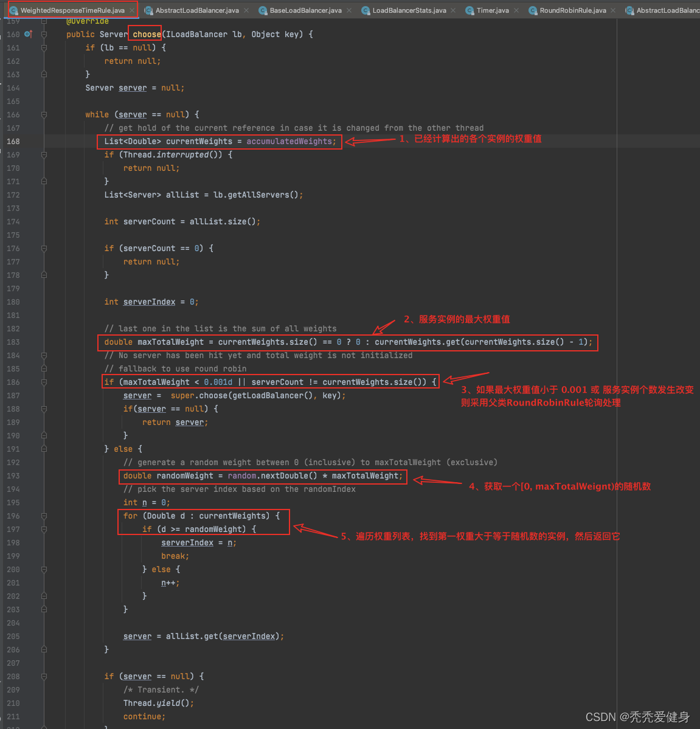Collapse the server null check at line 188
700x729 pixels.
coord(44,409)
